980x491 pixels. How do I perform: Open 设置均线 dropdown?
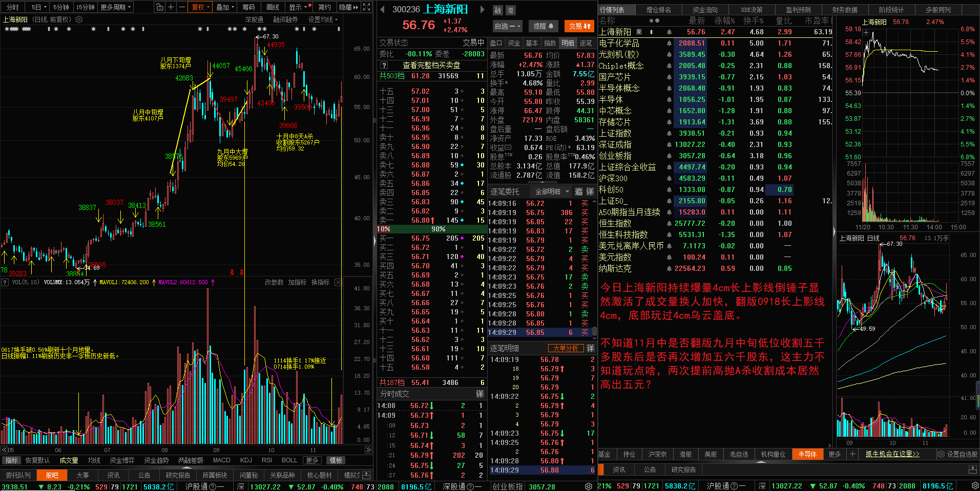pos(323,19)
